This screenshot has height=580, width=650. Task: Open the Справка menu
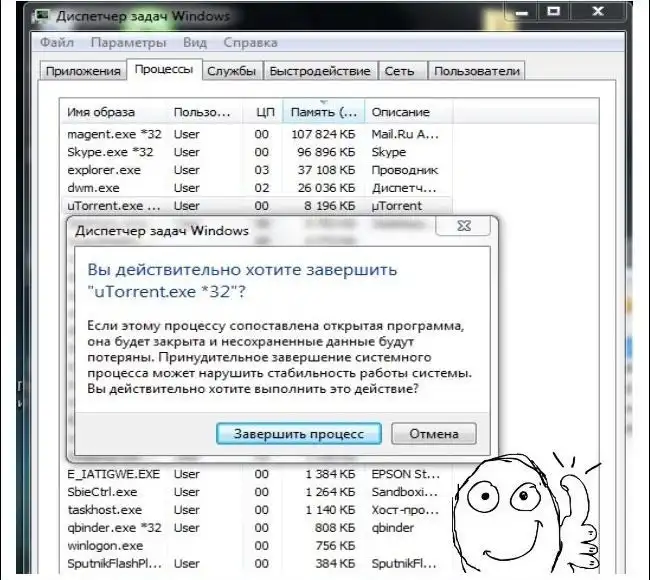tap(250, 43)
